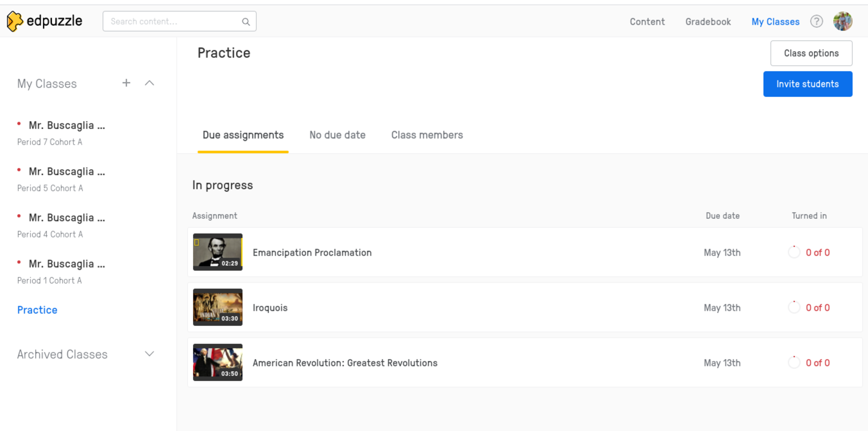Viewport: 868px width, 431px height.
Task: Switch to the Class members tab
Action: [x=427, y=135]
